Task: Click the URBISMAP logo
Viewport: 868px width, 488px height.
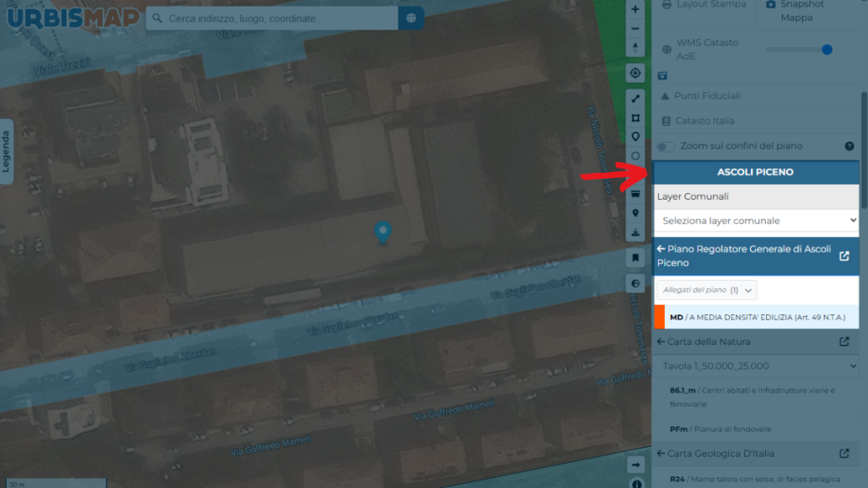Action: point(73,19)
